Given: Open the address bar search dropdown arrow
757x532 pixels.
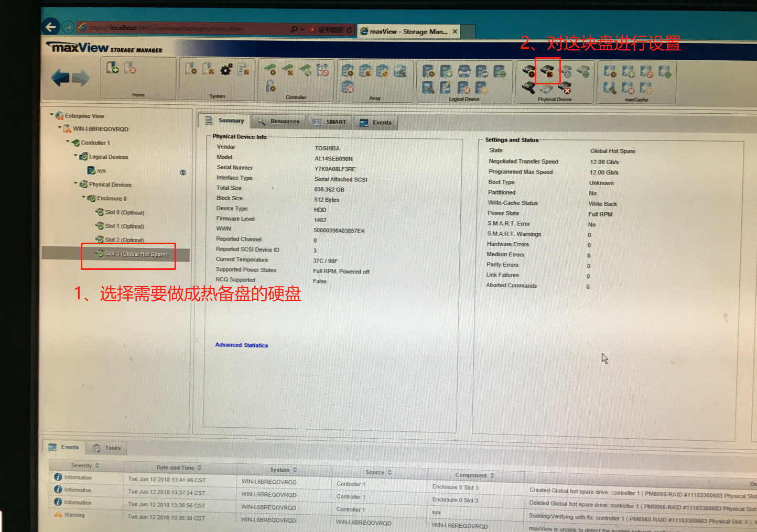Looking at the screenshot, I should coord(302,29).
